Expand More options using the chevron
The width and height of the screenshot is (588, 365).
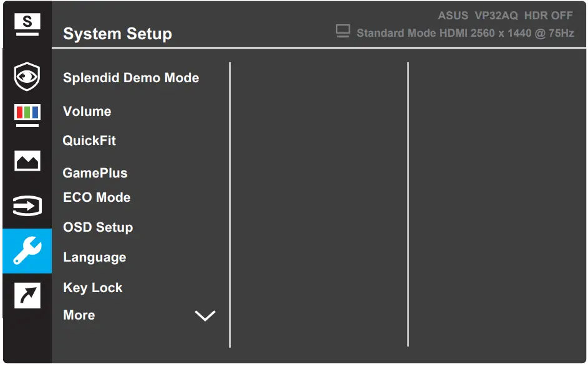coord(206,316)
